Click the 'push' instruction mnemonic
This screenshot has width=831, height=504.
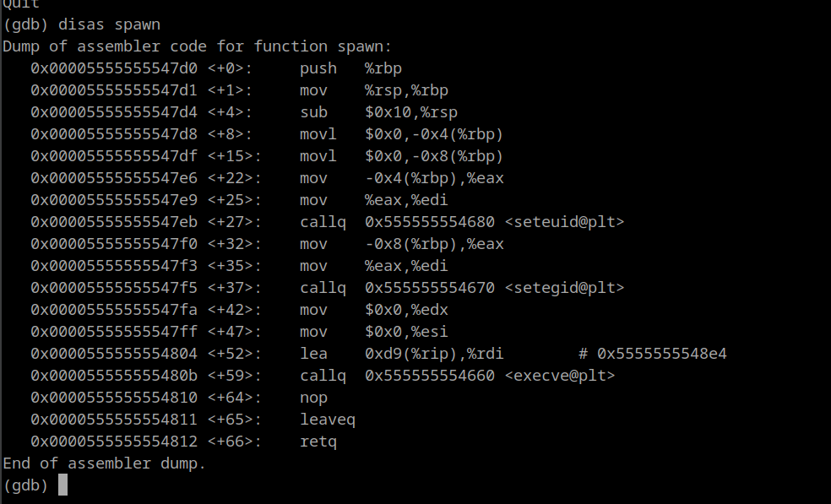[x=318, y=68]
